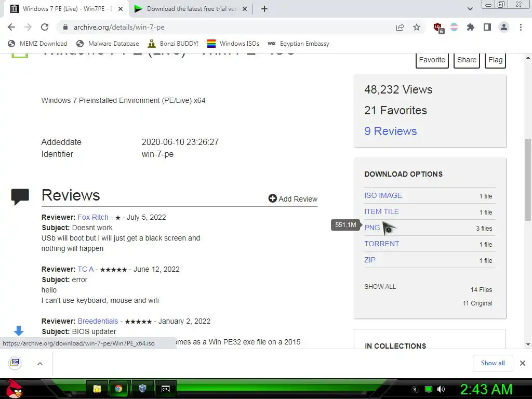
Task: Open the Windows ISOs bookmark
Action: pos(233,44)
